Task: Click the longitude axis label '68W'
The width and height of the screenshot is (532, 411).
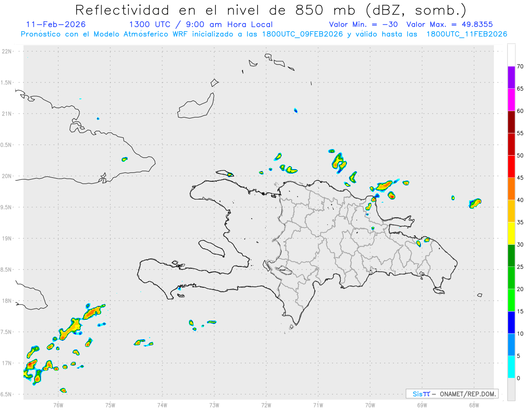Action: tap(474, 404)
